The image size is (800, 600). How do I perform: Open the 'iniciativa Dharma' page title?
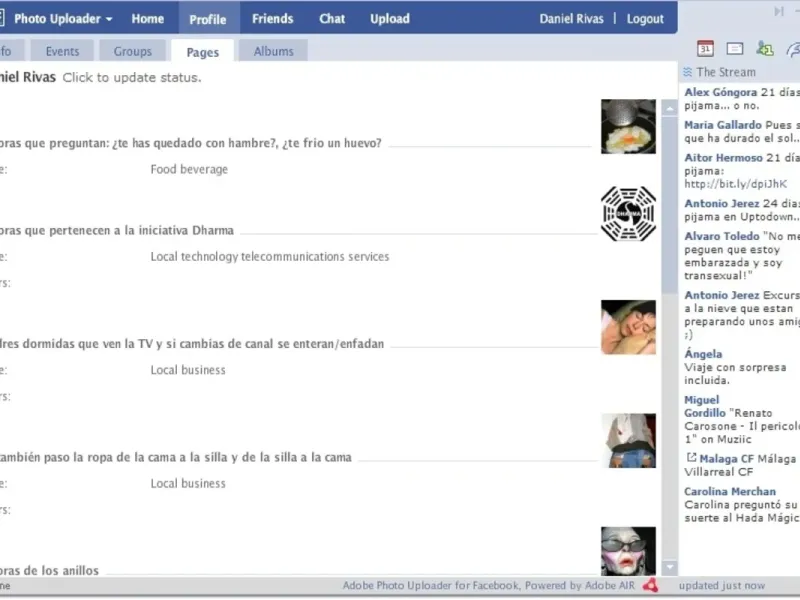pos(116,230)
